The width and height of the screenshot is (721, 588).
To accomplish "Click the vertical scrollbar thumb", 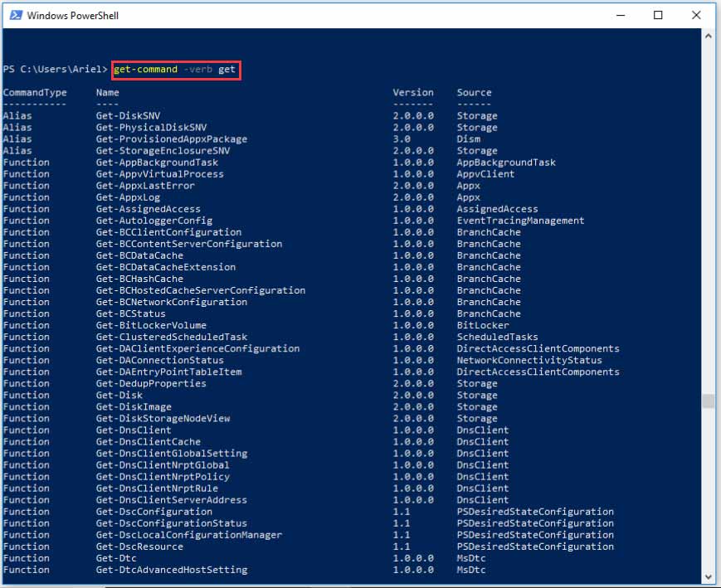I will tap(708, 401).
